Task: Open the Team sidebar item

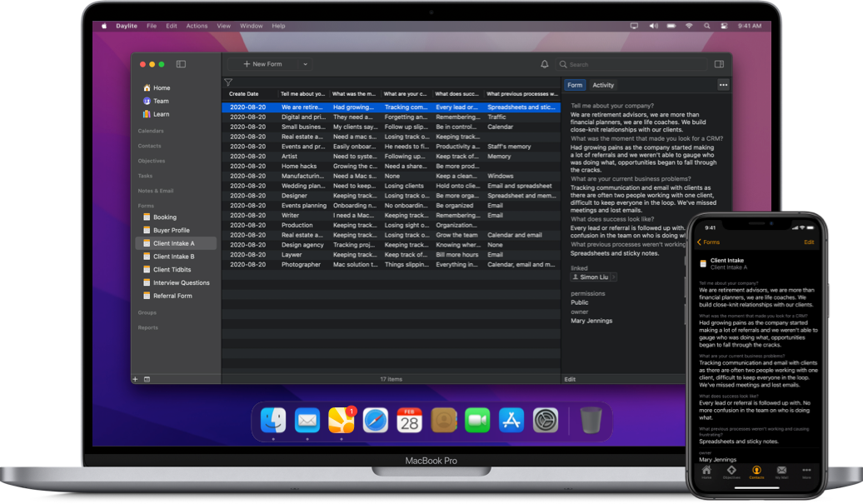Action: click(157, 101)
